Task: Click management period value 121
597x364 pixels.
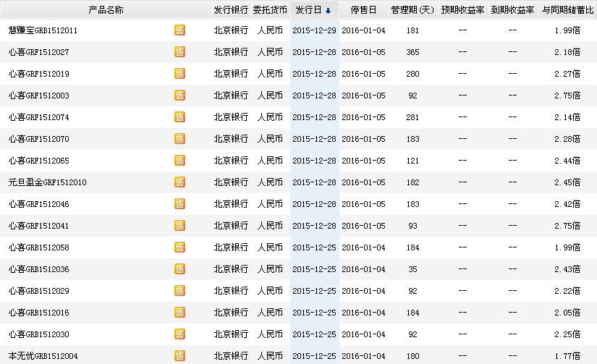Action: [x=412, y=161]
